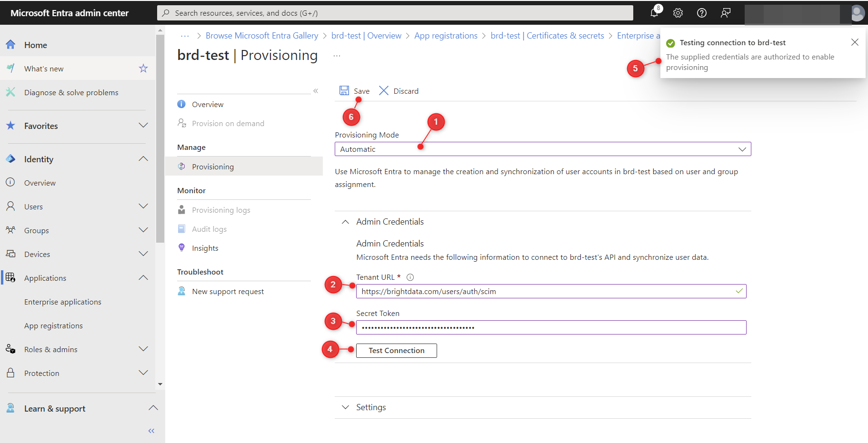Dismiss the testing connection notification

click(x=855, y=42)
